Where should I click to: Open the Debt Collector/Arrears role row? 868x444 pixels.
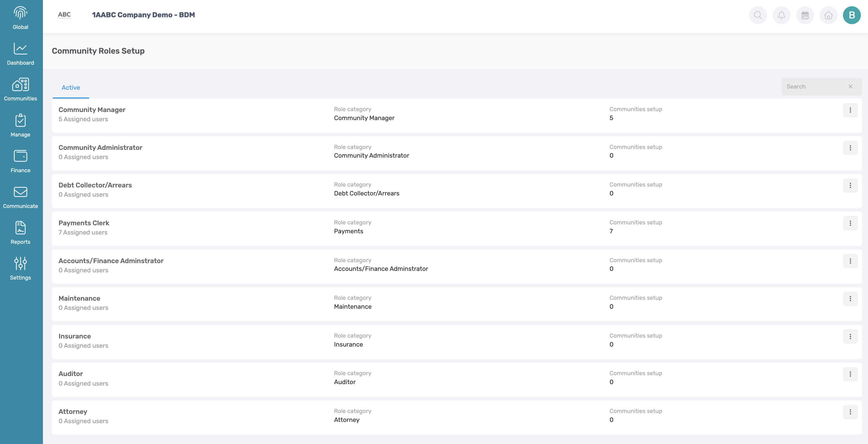pos(95,185)
